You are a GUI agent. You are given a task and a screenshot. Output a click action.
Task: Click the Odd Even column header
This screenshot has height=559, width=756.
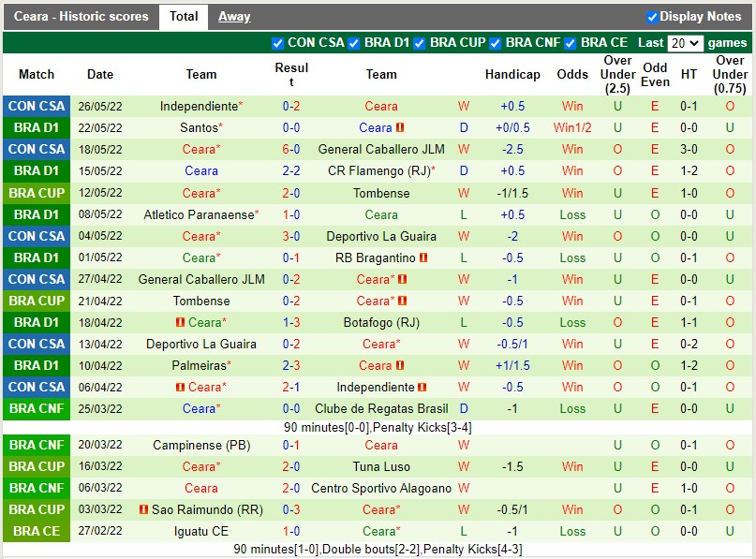(655, 74)
